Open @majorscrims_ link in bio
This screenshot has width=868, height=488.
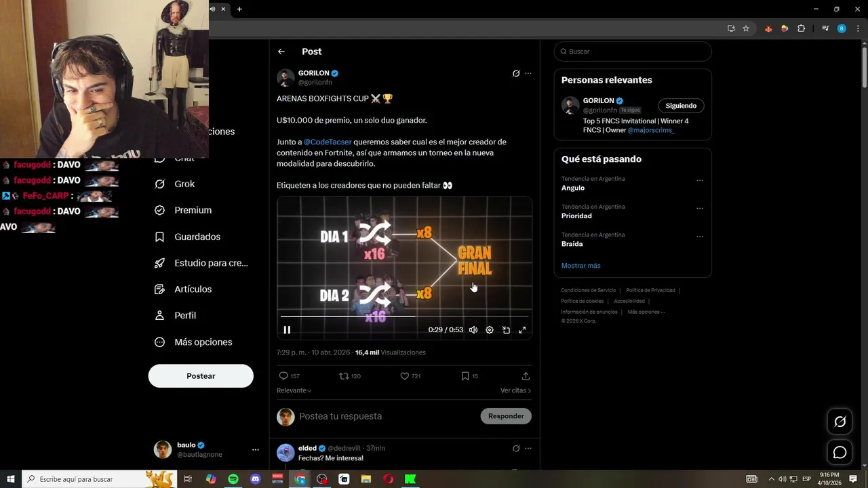coord(651,130)
